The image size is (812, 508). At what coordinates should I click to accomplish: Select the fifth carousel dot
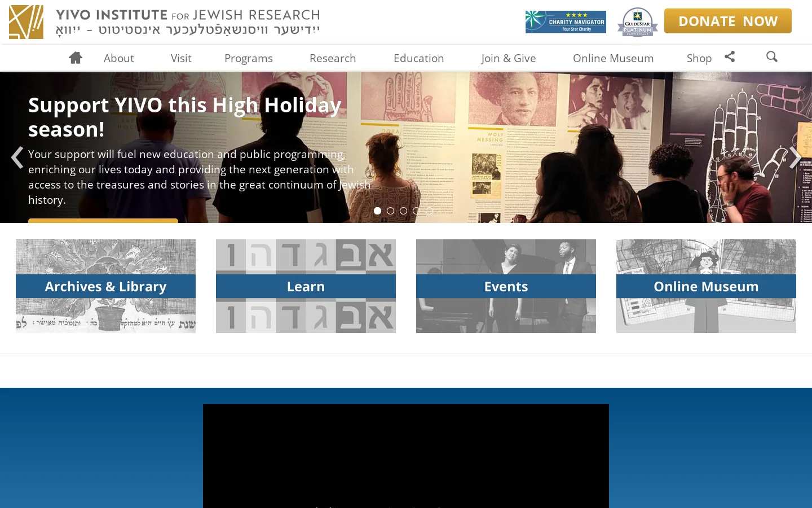tap(429, 211)
